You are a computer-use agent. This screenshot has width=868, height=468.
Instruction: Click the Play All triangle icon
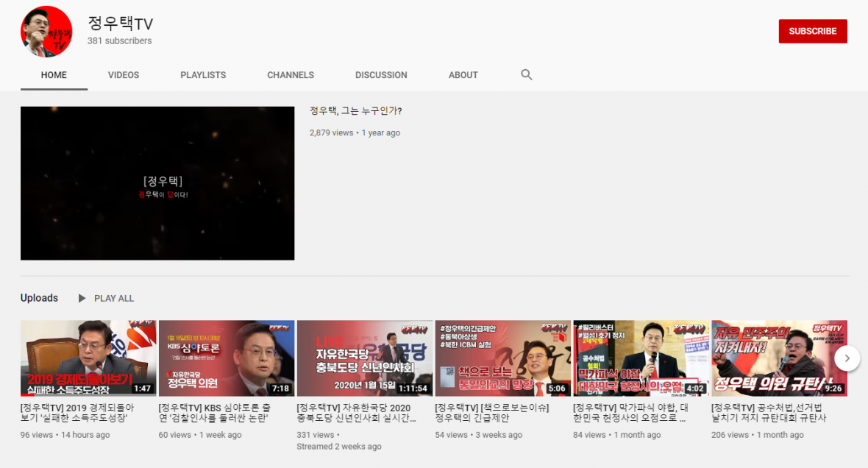[x=82, y=298]
